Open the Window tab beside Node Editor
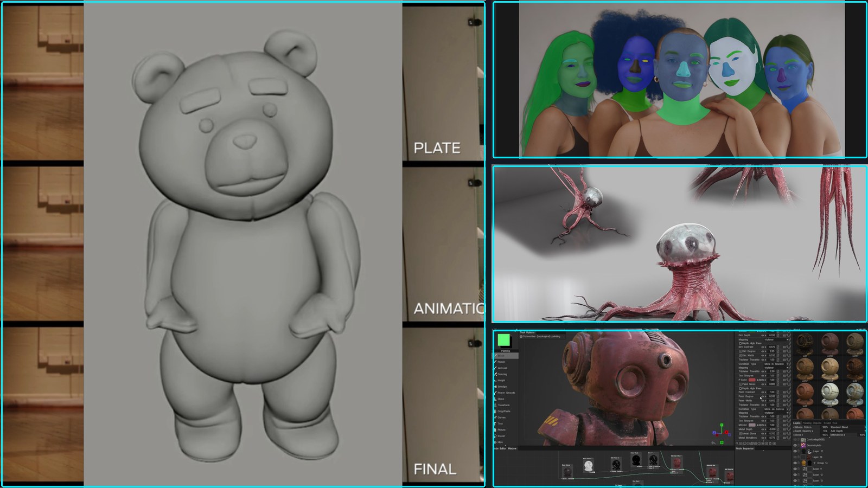This screenshot has width=868, height=488. tap(512, 448)
